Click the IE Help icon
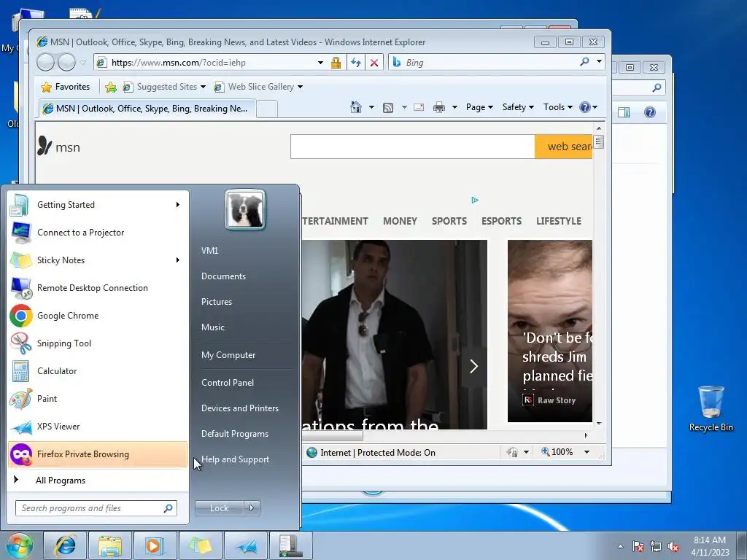The image size is (747, 560). 586,107
